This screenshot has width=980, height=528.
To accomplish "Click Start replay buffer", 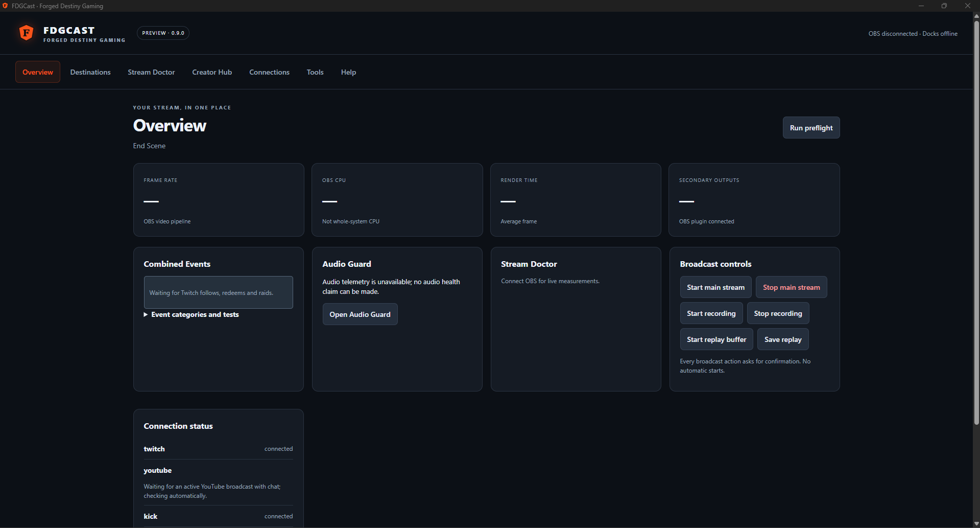I will click(716, 339).
